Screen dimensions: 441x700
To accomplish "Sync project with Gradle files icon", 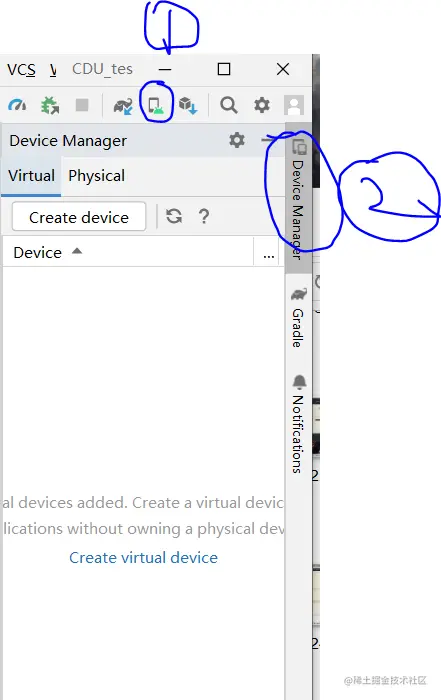I will (x=123, y=106).
